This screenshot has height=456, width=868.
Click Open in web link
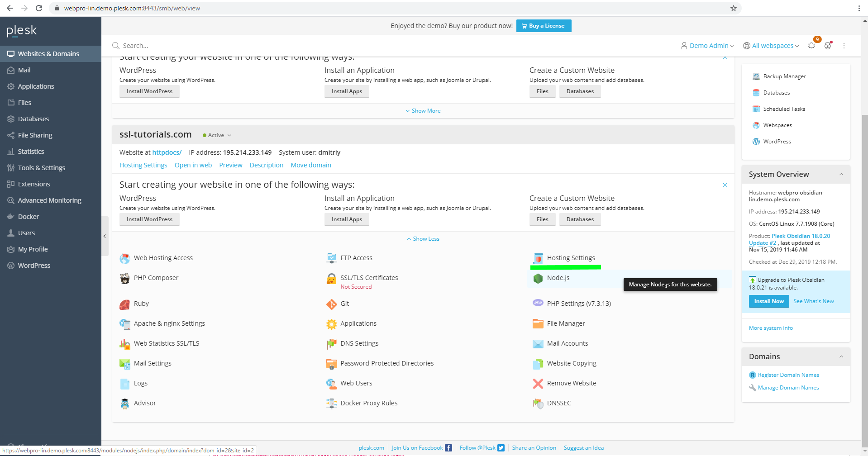click(193, 165)
